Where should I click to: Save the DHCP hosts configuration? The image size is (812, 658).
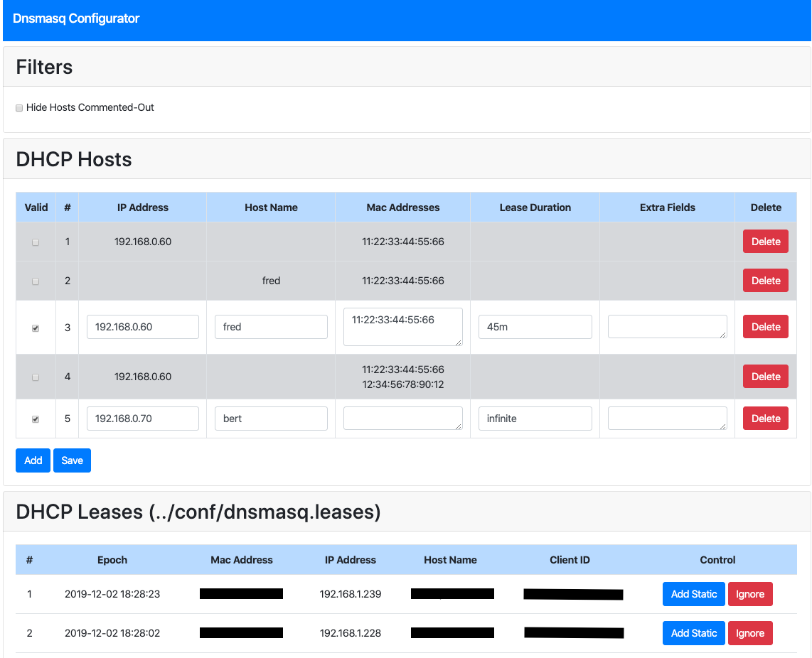pos(72,460)
